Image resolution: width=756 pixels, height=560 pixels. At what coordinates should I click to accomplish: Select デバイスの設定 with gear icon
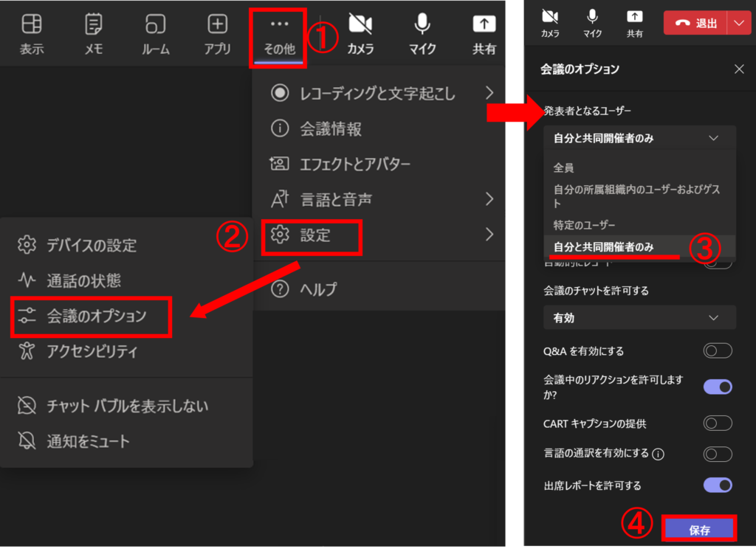click(92, 245)
